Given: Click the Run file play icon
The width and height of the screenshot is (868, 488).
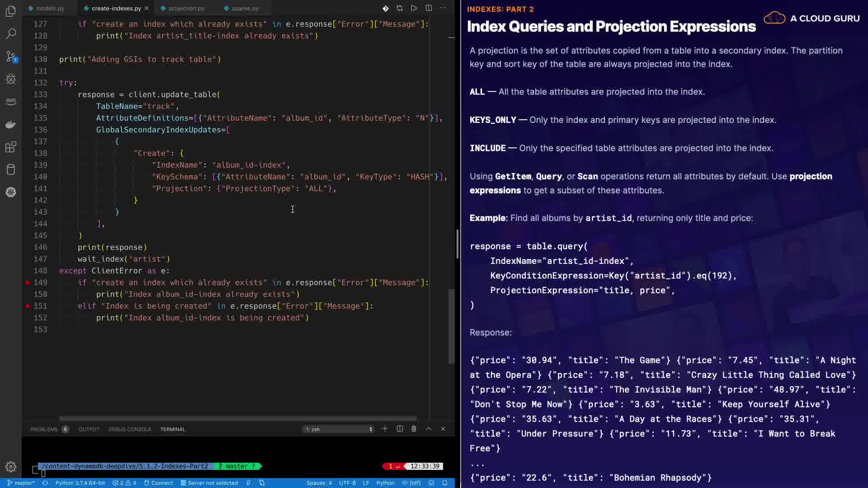Looking at the screenshot, I should 414,8.
